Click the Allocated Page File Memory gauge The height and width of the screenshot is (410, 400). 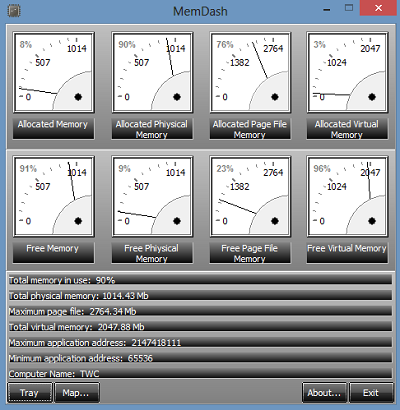coord(250,72)
